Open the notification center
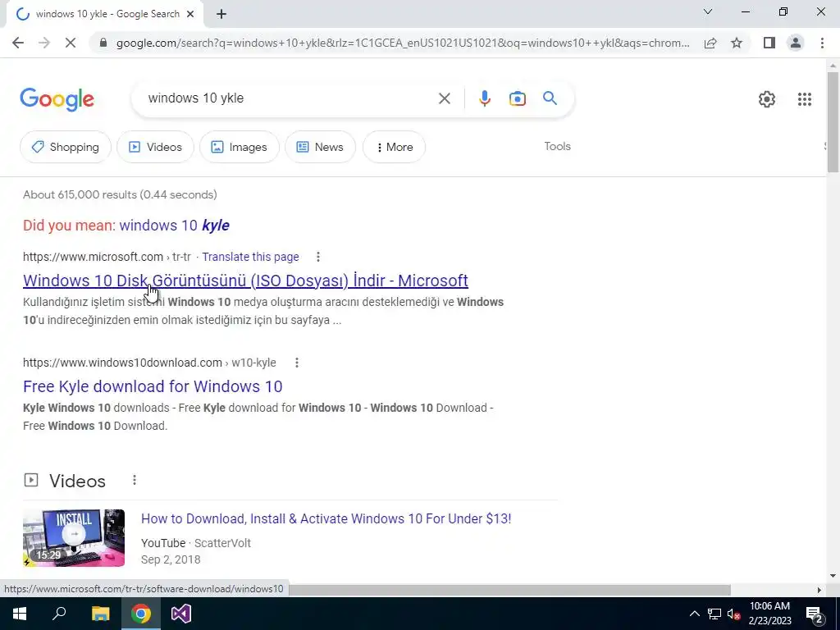 815,614
